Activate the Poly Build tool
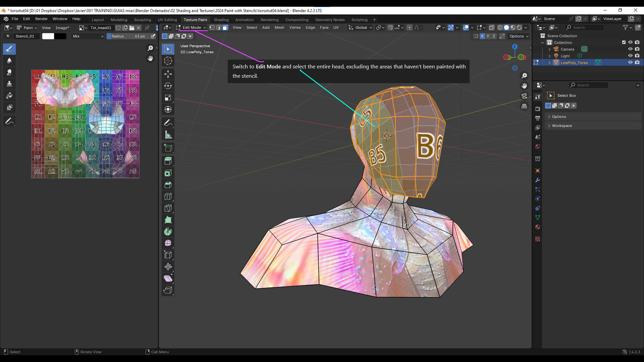 [168, 220]
